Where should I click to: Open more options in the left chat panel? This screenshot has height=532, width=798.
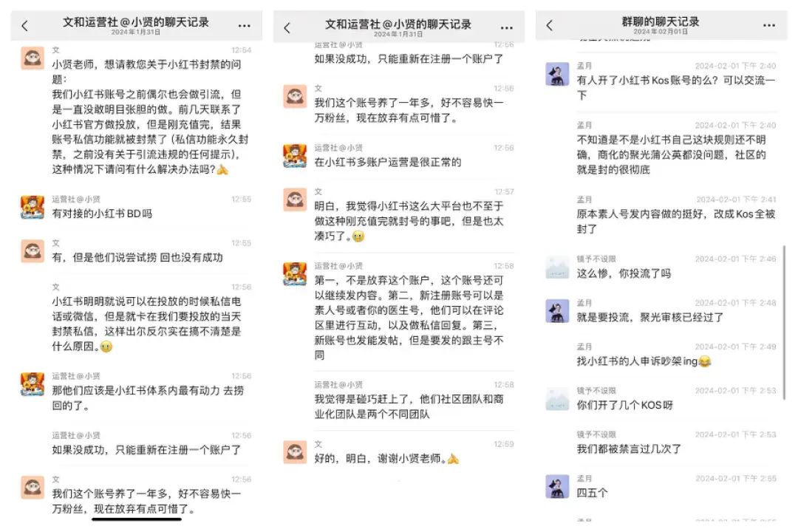coord(245,25)
